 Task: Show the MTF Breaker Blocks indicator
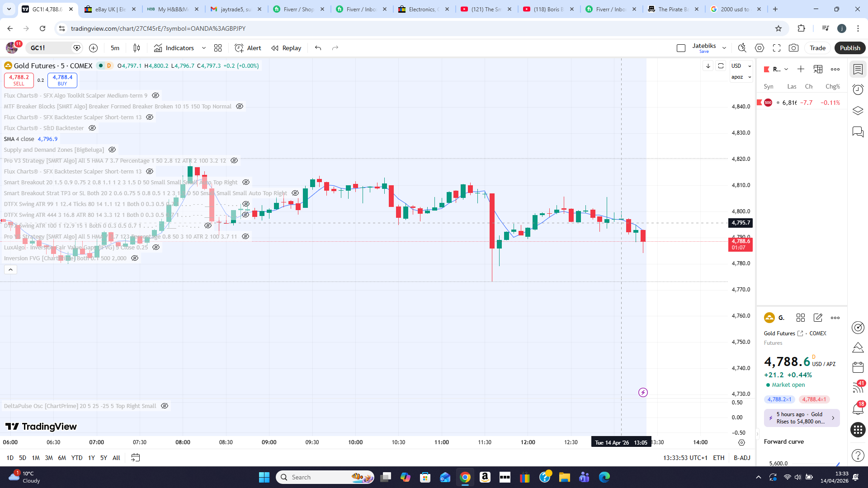tap(240, 107)
